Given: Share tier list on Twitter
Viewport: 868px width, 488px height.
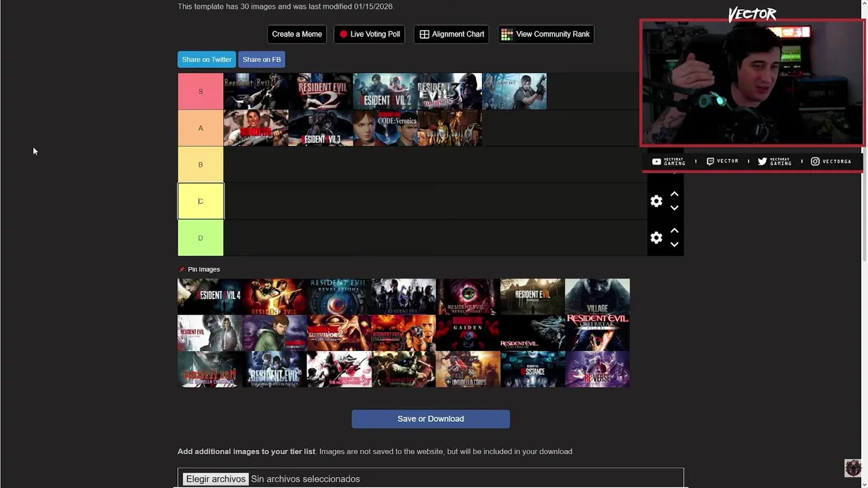Looking at the screenshot, I should coord(207,60).
